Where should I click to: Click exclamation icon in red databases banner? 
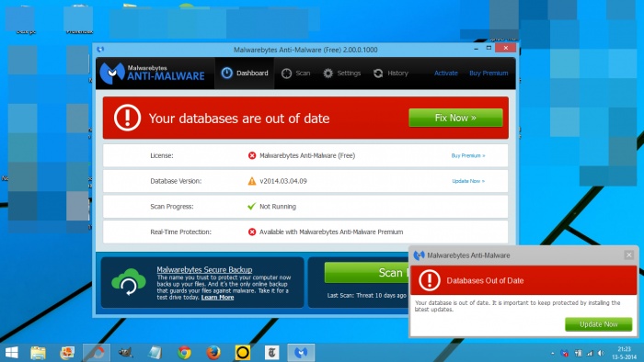(127, 118)
